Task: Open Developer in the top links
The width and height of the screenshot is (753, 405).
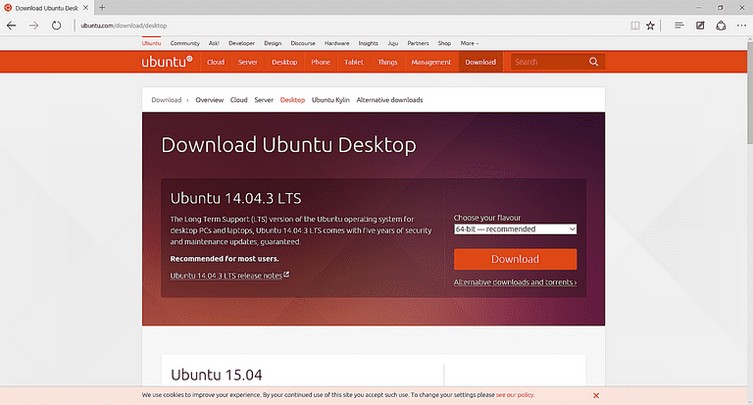Action: click(x=242, y=43)
